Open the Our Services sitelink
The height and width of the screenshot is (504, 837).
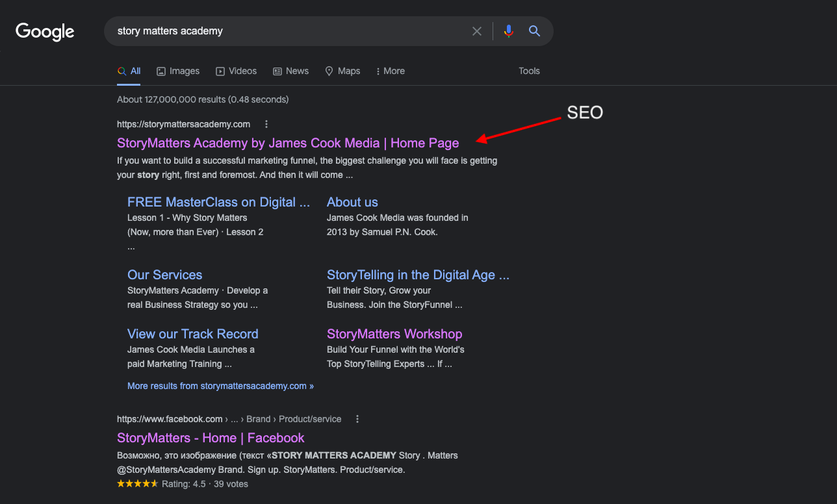[x=165, y=275]
